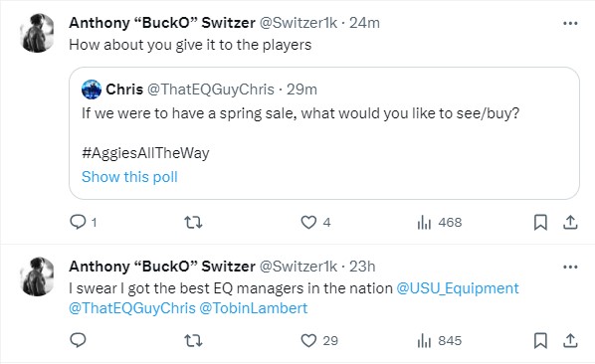Open more options for second tweet

570,267
